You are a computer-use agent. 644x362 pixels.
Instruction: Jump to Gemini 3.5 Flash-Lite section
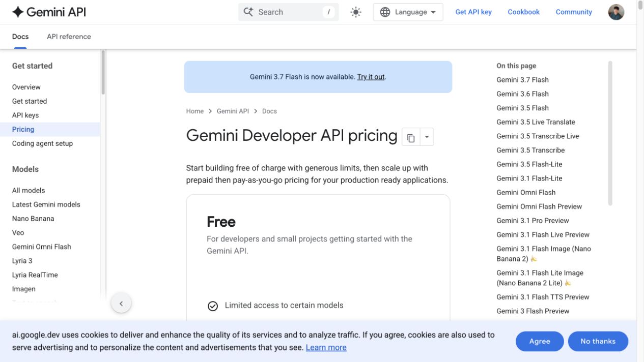tap(529, 164)
